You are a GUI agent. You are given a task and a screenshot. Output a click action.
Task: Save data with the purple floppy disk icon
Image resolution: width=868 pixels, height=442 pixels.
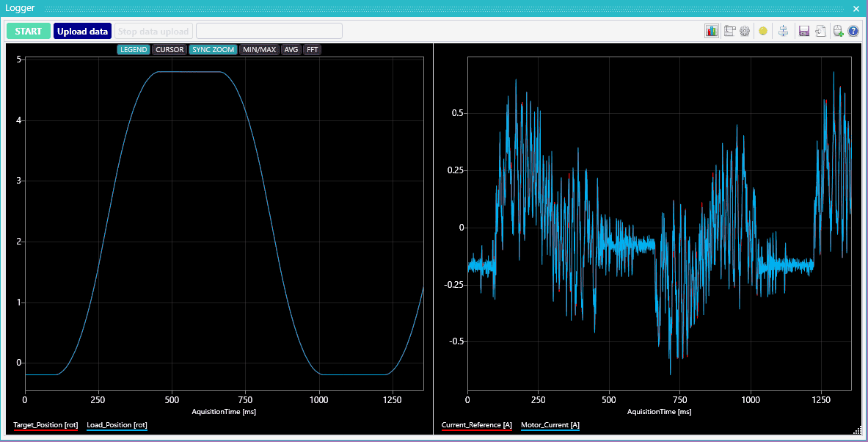click(x=803, y=31)
